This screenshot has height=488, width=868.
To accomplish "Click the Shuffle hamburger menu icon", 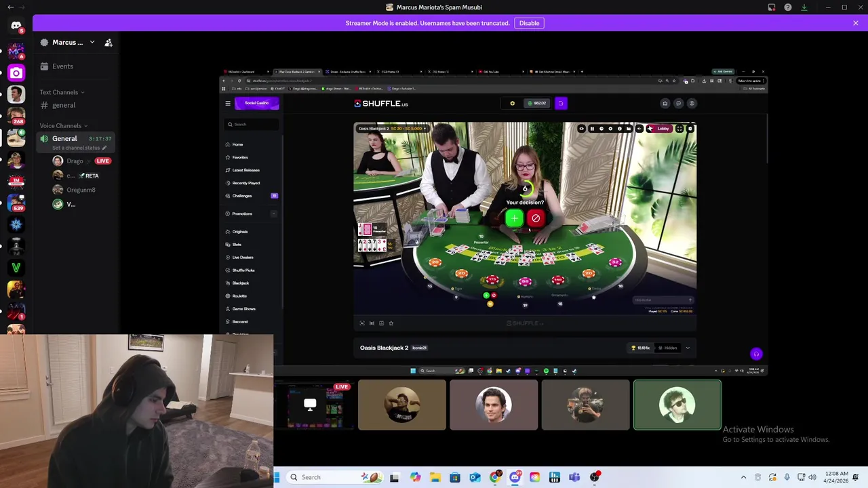I will (x=228, y=103).
